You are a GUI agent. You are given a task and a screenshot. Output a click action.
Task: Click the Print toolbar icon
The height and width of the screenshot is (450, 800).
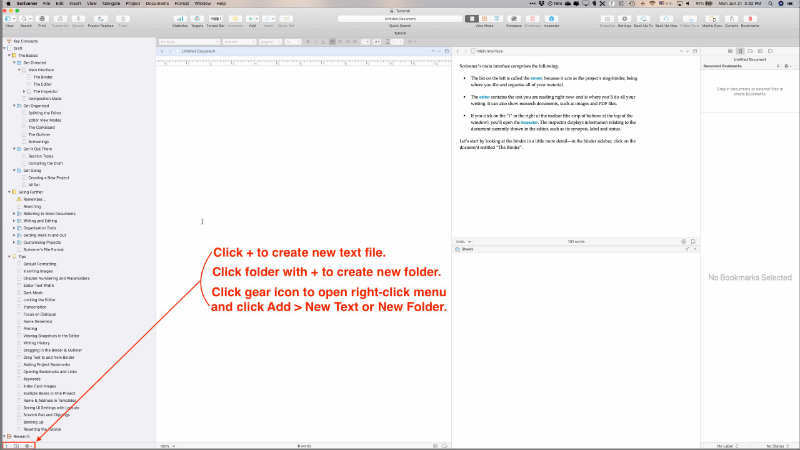[x=42, y=20]
